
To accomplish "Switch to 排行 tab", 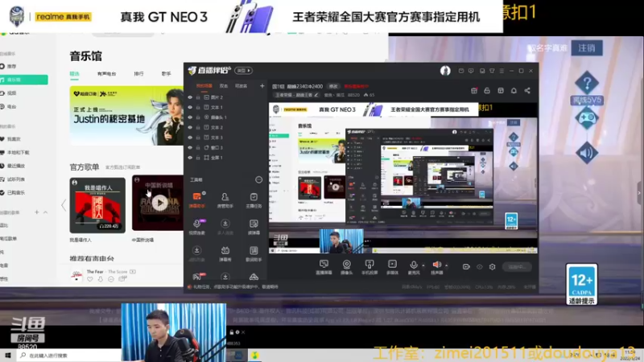I will pos(138,74).
